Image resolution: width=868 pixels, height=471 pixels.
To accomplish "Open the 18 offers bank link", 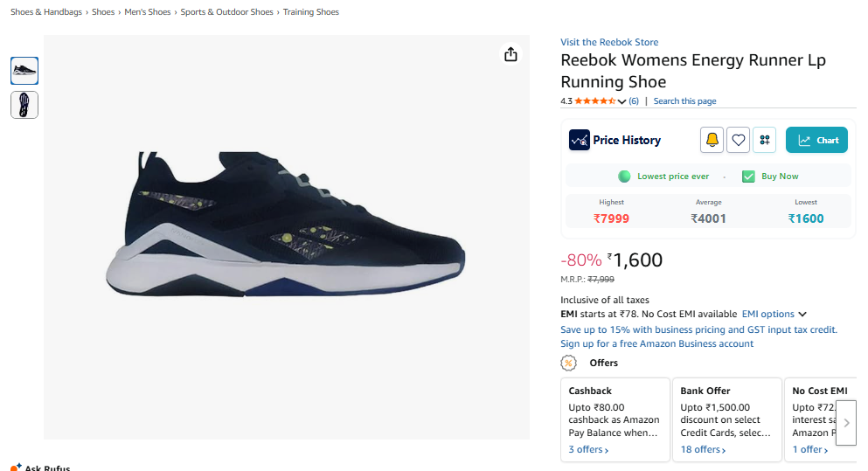I will coord(703,449).
